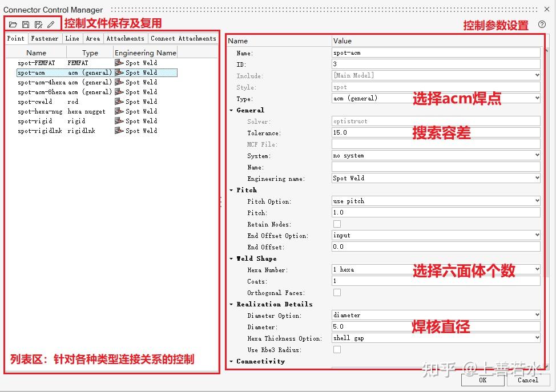Image resolution: width=556 pixels, height=392 pixels.
Task: Click the OK button
Action: click(x=483, y=380)
